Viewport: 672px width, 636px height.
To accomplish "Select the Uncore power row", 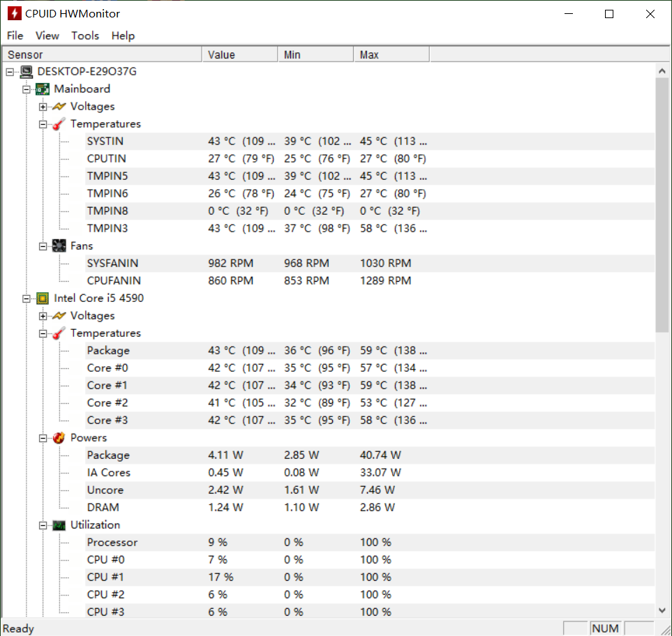I will 370,490.
